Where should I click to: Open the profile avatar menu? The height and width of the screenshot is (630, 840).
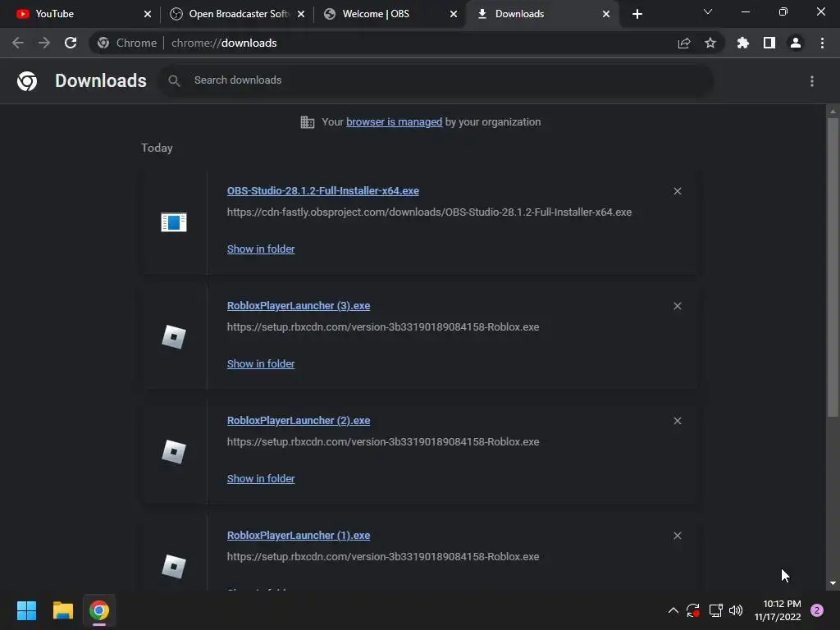point(796,43)
